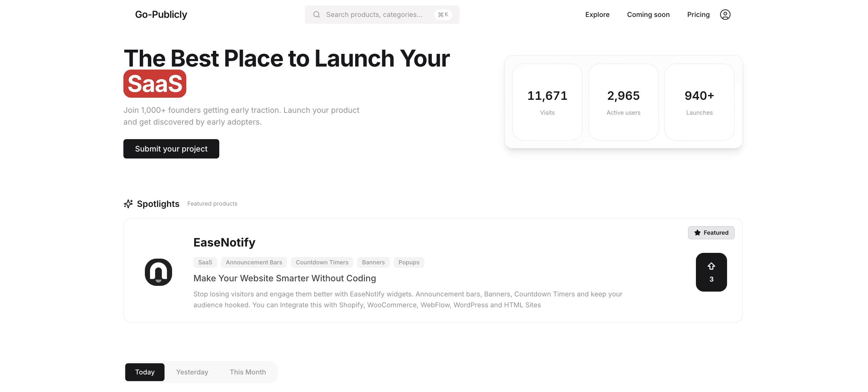Go to the Pricing page

pos(698,15)
